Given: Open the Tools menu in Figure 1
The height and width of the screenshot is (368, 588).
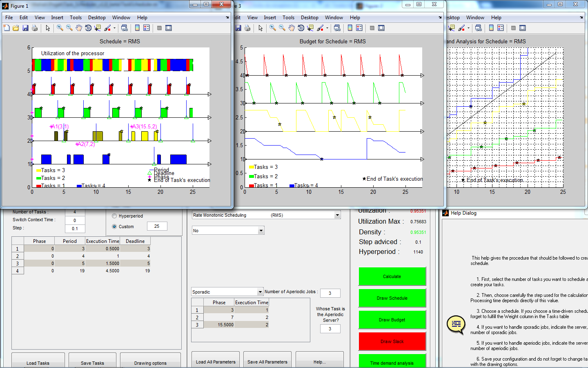Looking at the screenshot, I should 76,18.
